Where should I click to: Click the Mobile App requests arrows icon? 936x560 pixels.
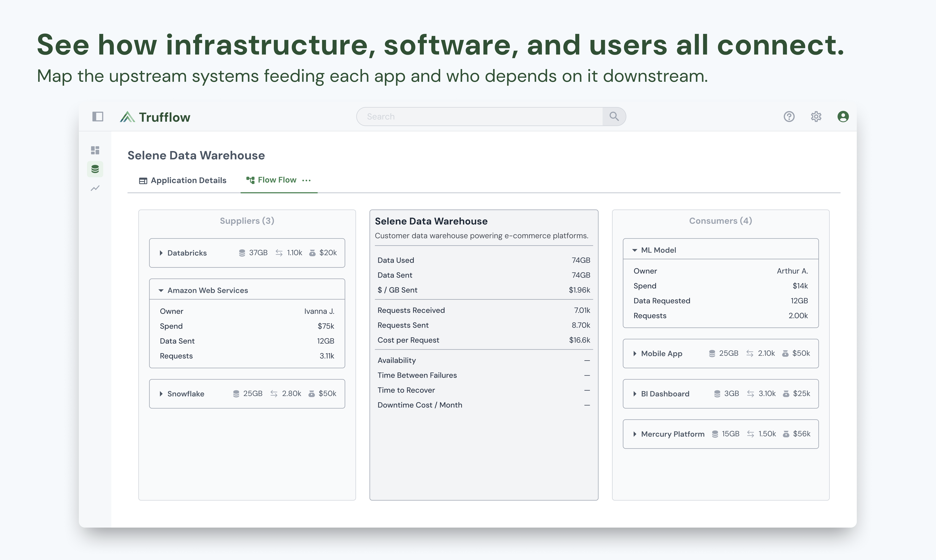point(750,353)
